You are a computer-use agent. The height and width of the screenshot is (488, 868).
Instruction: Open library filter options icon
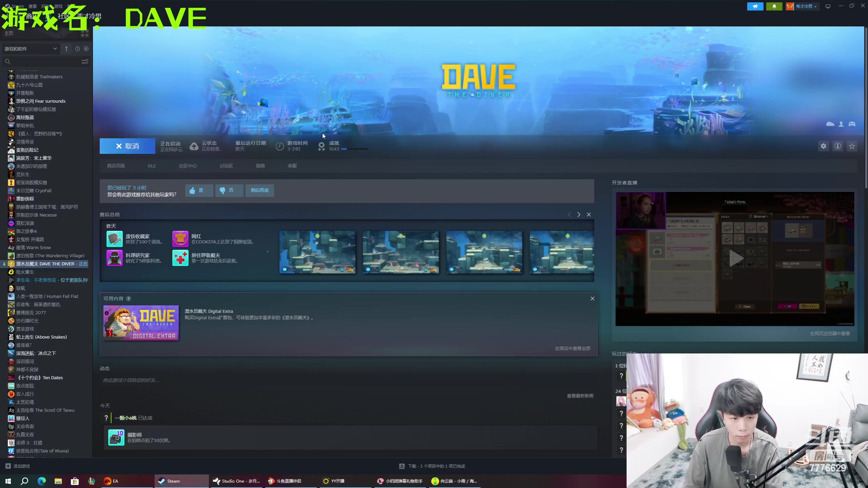pyautogui.click(x=85, y=61)
